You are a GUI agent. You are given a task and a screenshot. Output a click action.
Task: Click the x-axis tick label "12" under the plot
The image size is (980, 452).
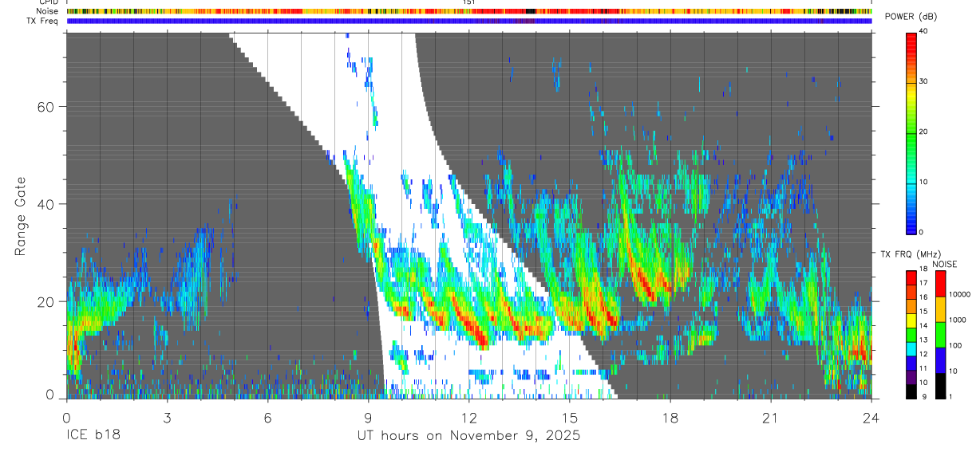pyautogui.click(x=468, y=418)
